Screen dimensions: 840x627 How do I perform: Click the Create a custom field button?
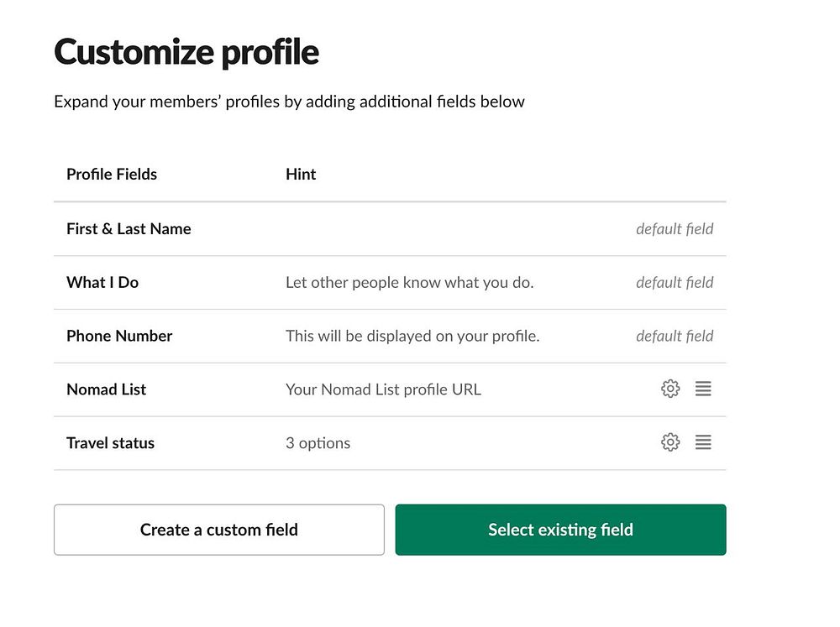click(218, 530)
